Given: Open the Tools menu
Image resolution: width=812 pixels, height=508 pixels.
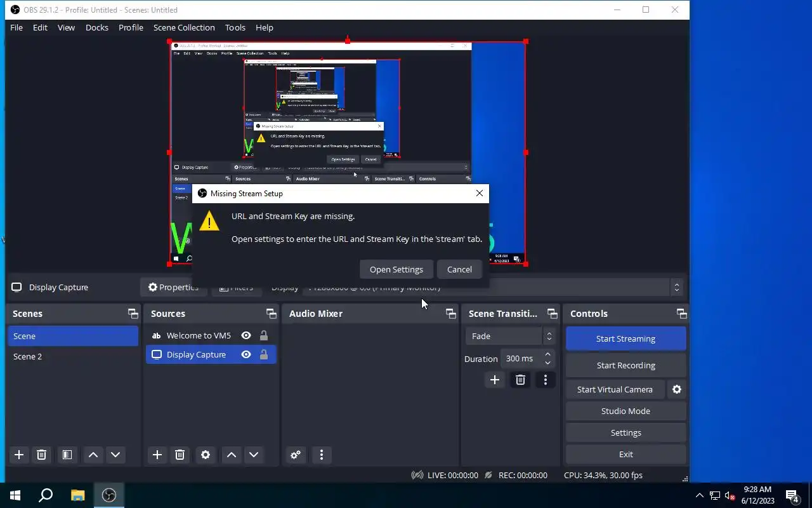Looking at the screenshot, I should click(x=235, y=27).
